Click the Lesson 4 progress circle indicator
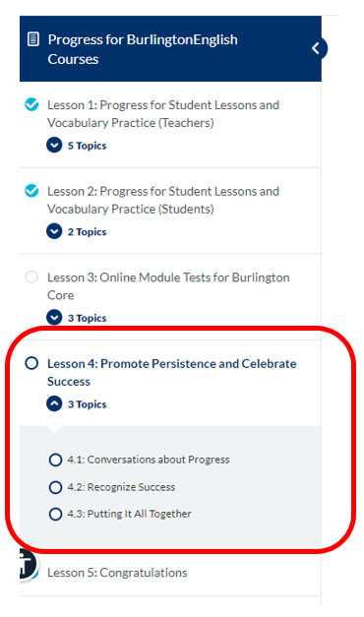Image resolution: width=364 pixels, height=617 pixels. tap(31, 363)
